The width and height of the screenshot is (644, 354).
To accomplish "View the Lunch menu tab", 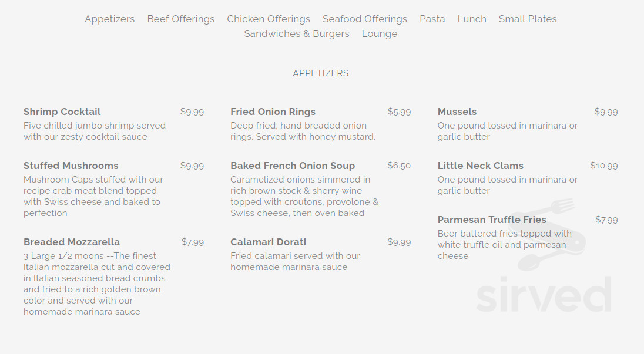I will coord(472,19).
